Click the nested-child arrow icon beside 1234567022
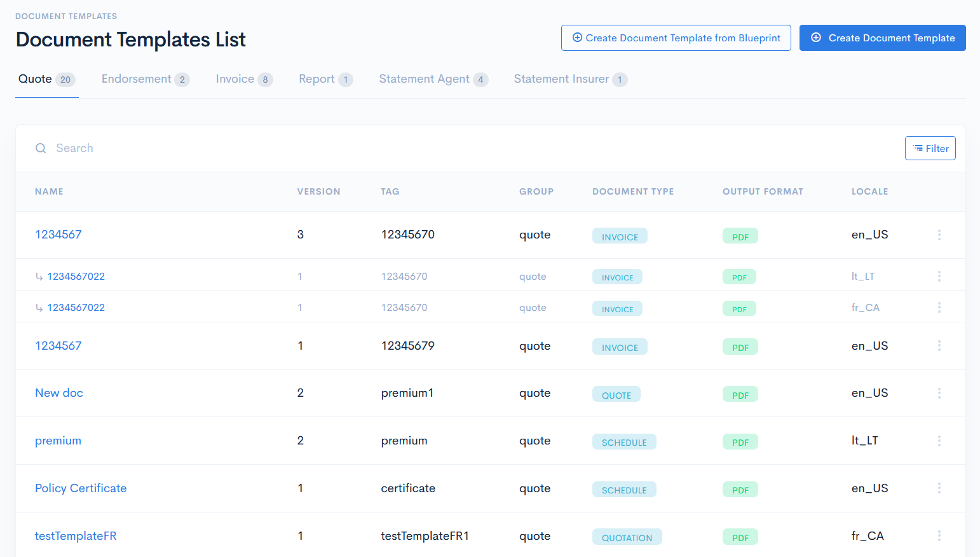Image resolution: width=980 pixels, height=557 pixels. pyautogui.click(x=39, y=276)
